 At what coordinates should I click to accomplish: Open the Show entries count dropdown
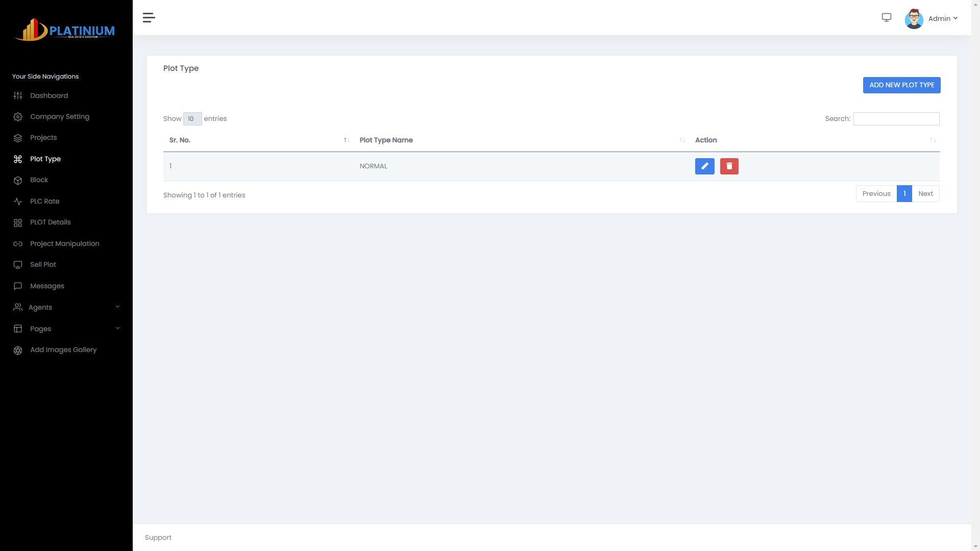(x=192, y=119)
